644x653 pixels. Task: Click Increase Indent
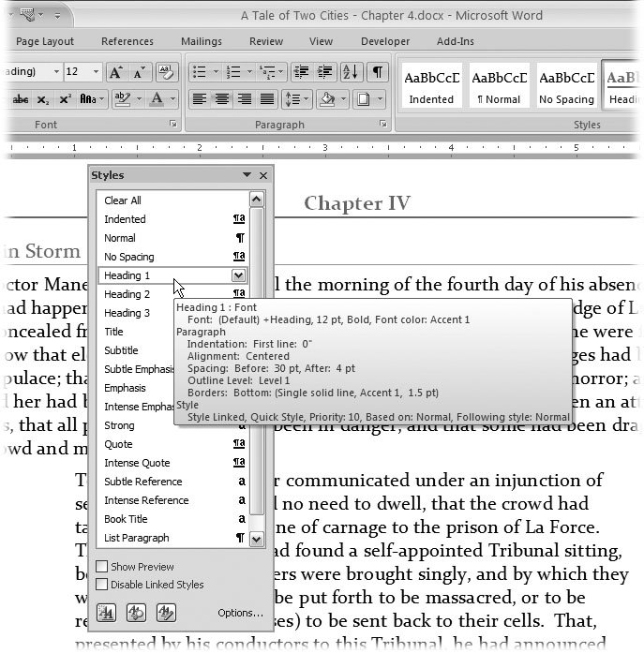(324, 72)
